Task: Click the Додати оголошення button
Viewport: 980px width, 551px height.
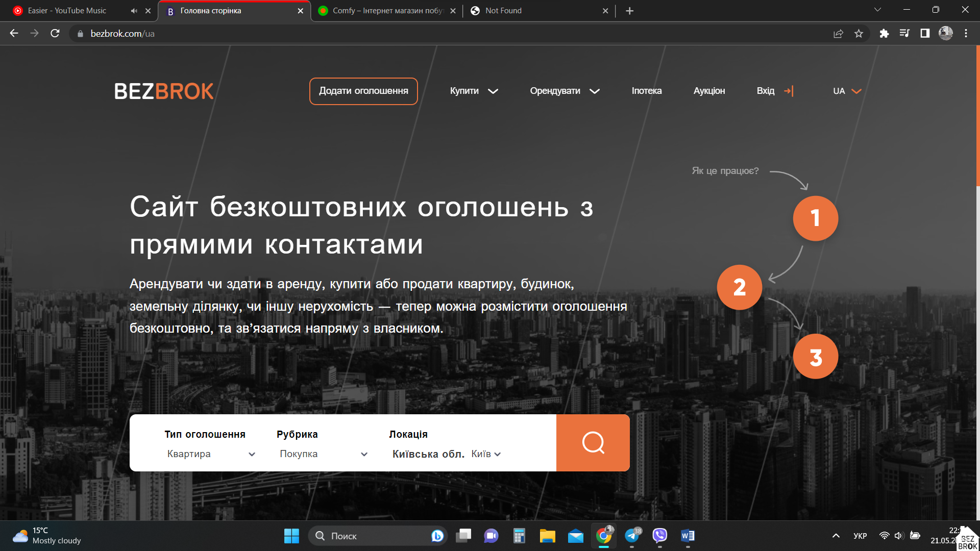Action: pos(363,91)
